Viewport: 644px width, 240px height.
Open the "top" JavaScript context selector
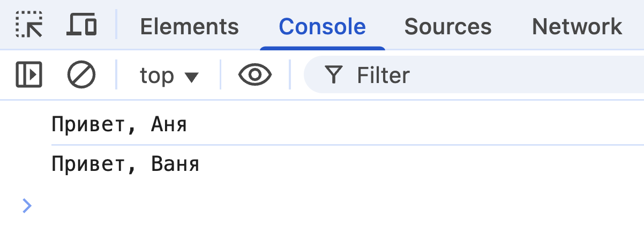tap(158, 76)
